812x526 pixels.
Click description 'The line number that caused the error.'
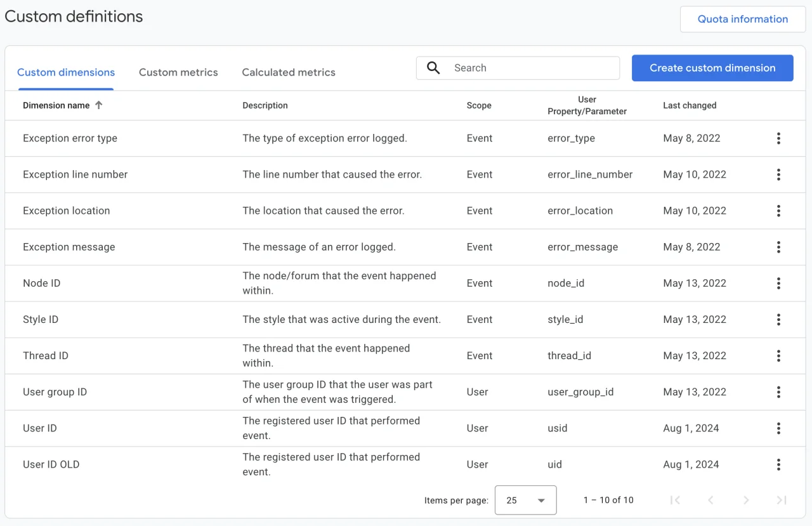332,174
